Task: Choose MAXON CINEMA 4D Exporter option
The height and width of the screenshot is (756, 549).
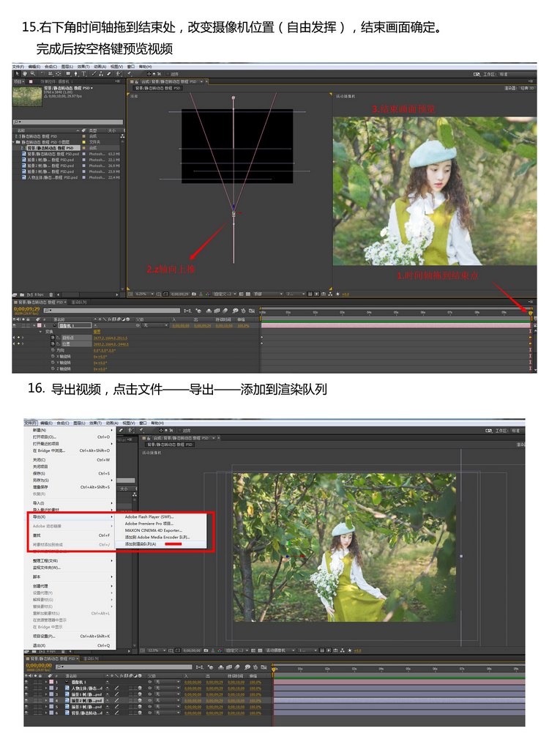Action: point(153,530)
